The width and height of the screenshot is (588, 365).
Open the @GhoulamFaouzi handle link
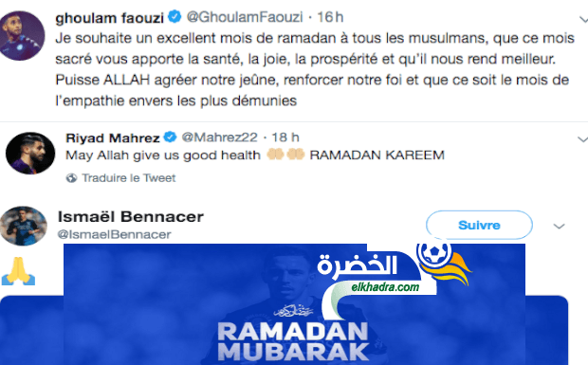pyautogui.click(x=245, y=17)
